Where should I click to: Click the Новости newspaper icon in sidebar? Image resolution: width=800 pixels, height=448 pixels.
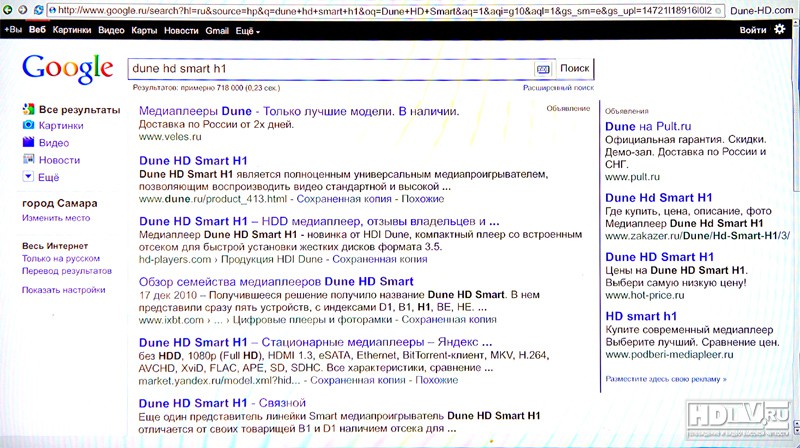(x=28, y=159)
